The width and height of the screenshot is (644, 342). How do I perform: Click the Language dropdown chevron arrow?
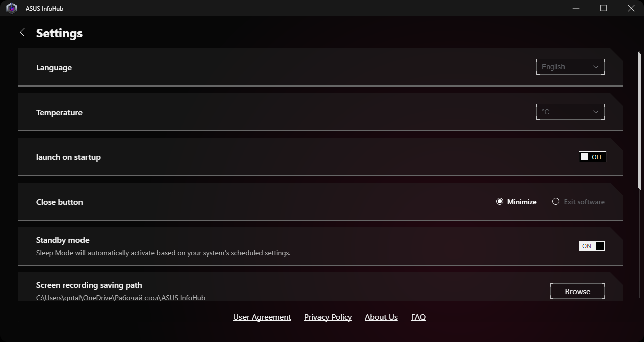(596, 67)
